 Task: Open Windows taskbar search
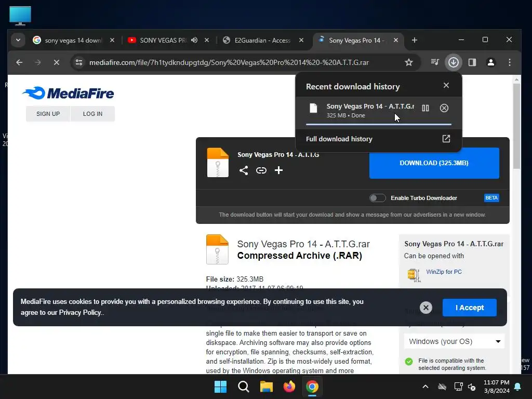[243, 387]
